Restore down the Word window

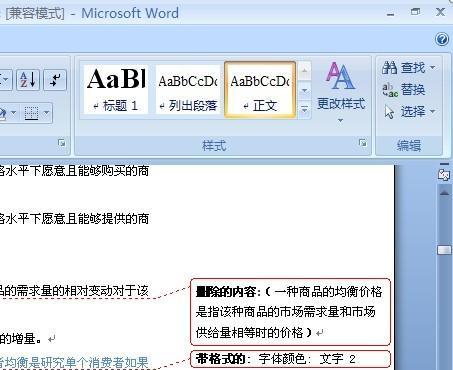pyautogui.click(x=415, y=12)
